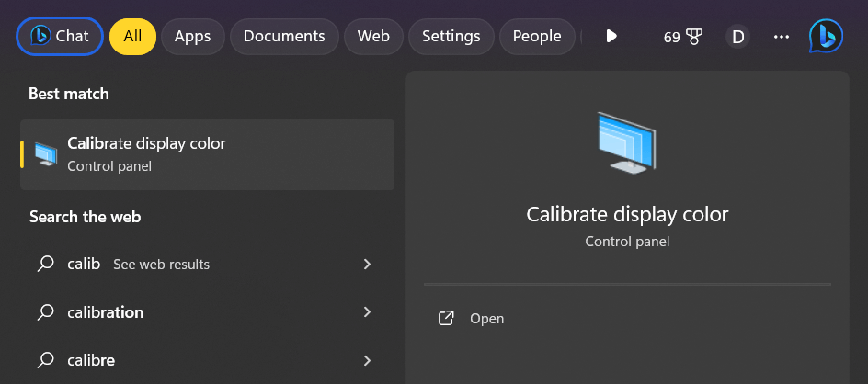Expand the calibre suggestion chevron

click(x=367, y=360)
